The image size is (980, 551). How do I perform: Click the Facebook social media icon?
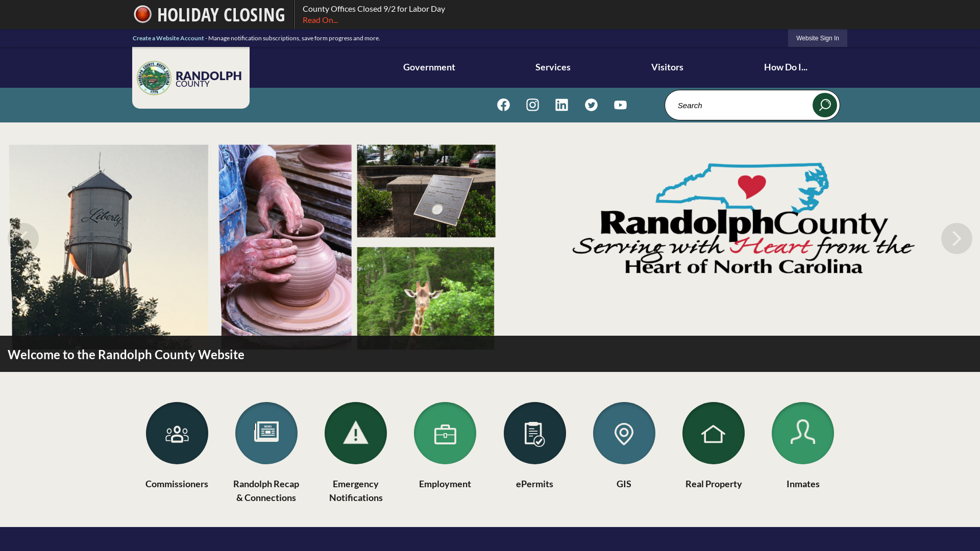click(503, 104)
